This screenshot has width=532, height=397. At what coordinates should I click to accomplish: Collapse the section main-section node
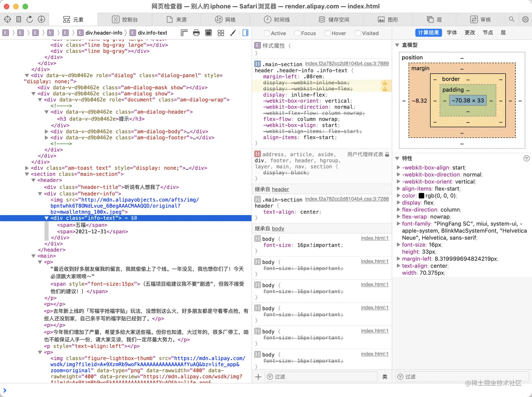coord(27,174)
